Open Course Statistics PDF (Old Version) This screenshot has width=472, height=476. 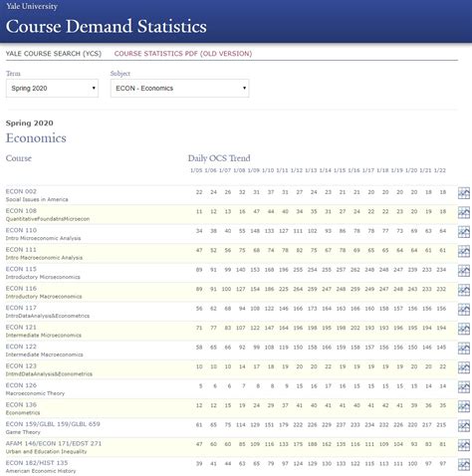tap(183, 54)
